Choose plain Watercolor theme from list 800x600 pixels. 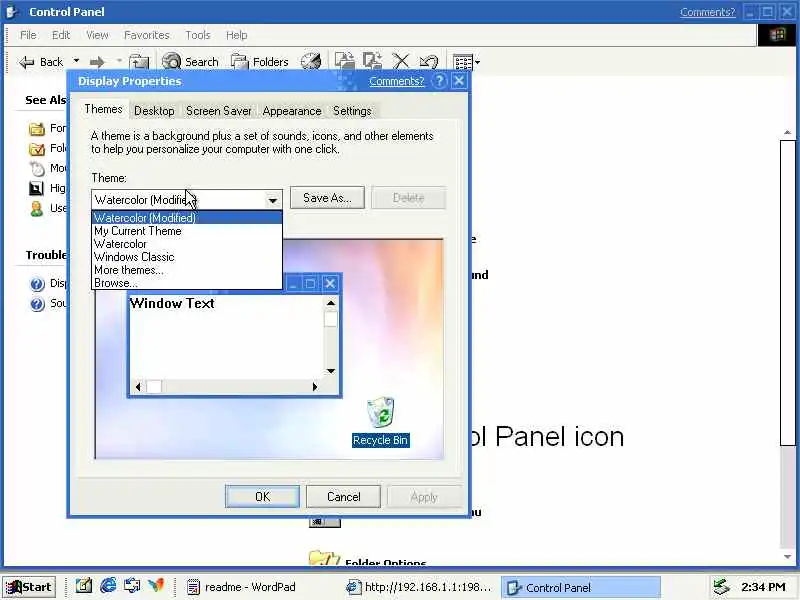click(x=187, y=244)
